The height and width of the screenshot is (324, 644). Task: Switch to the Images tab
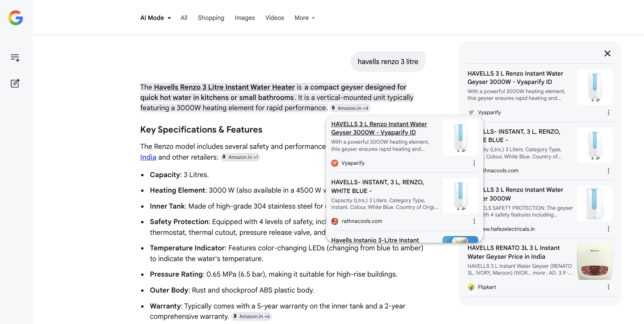click(245, 18)
